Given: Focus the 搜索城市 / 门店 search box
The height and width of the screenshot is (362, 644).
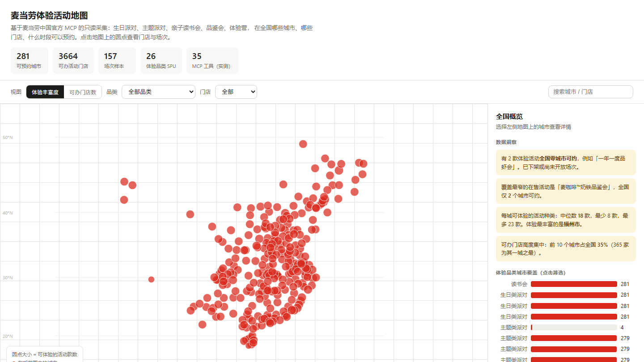Looking at the screenshot, I should [x=590, y=92].
